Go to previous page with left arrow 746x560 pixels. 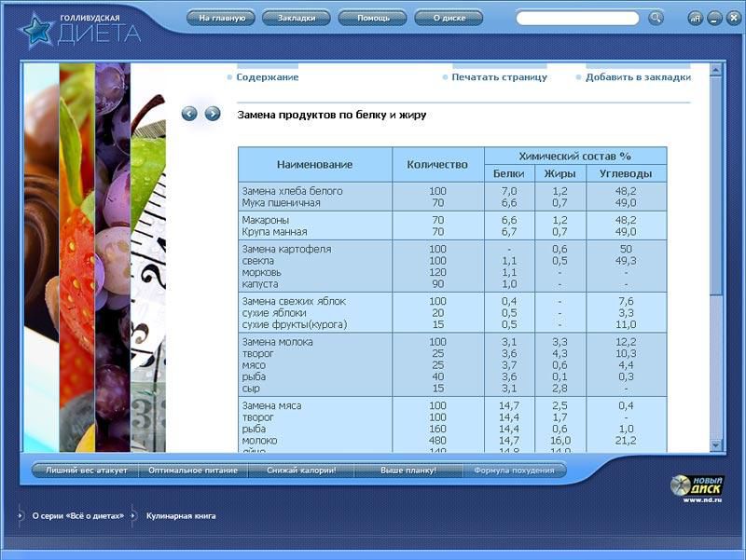tap(189, 114)
